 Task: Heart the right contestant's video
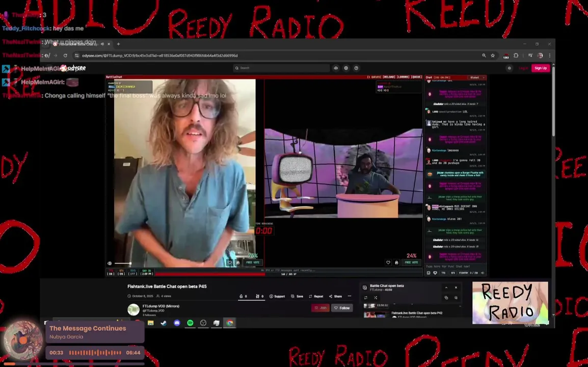(388, 263)
